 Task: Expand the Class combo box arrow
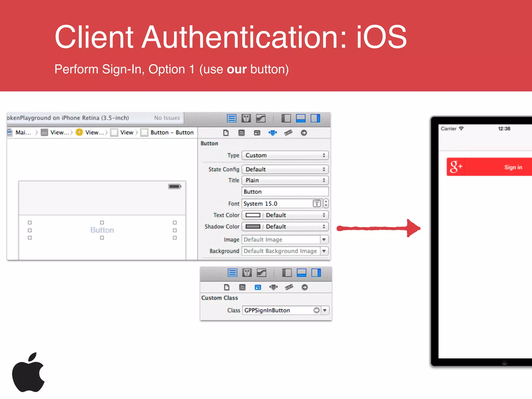coord(325,310)
